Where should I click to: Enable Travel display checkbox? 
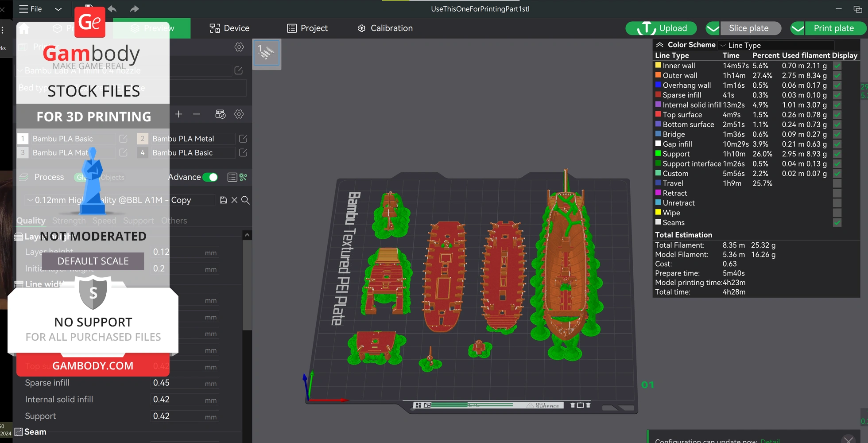click(x=837, y=183)
